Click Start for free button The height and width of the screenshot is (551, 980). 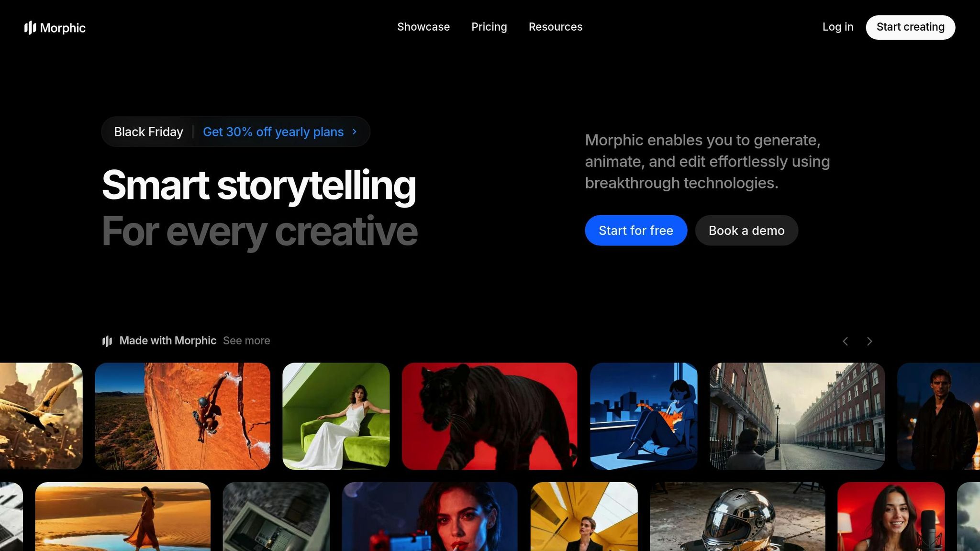[636, 231]
